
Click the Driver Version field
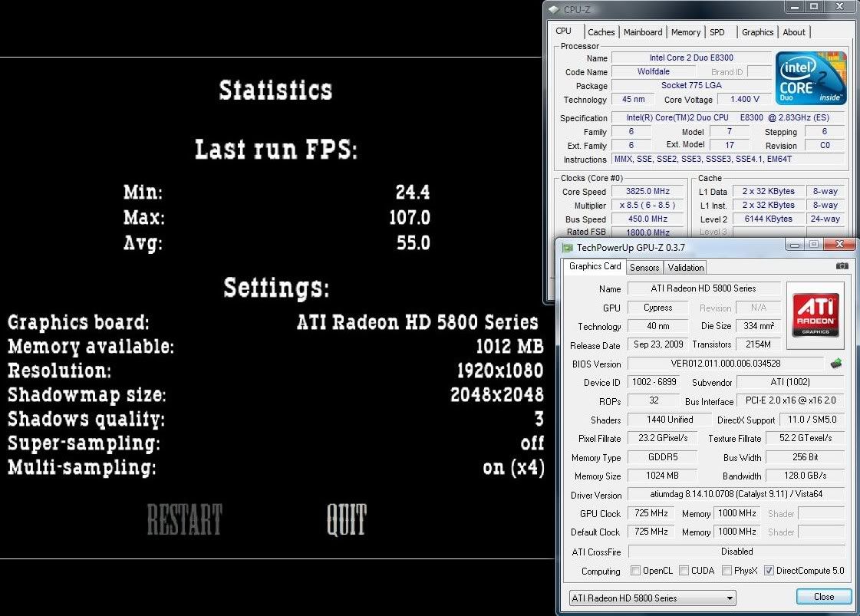(736, 494)
